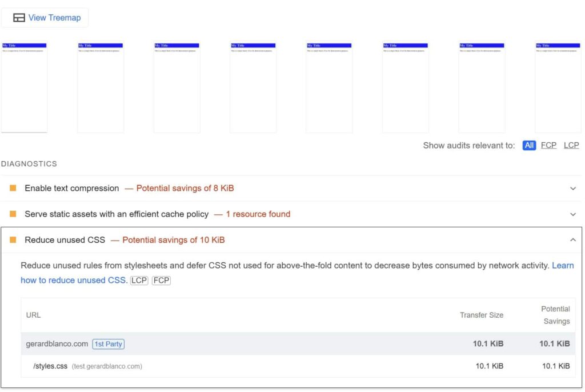Click the 1st Party badge

click(108, 344)
